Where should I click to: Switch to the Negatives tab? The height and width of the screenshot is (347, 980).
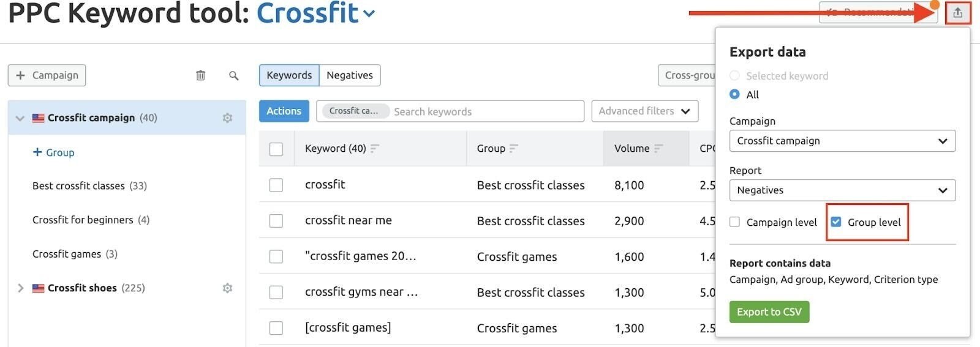point(350,75)
